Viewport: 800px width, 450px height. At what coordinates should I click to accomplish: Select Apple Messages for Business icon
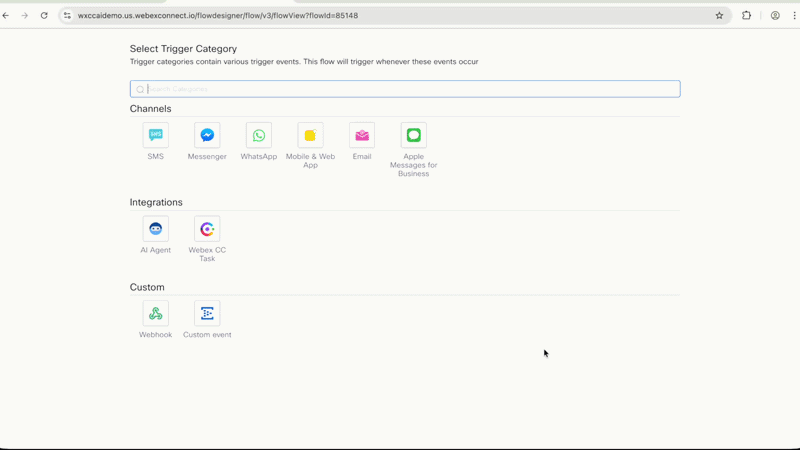click(414, 135)
